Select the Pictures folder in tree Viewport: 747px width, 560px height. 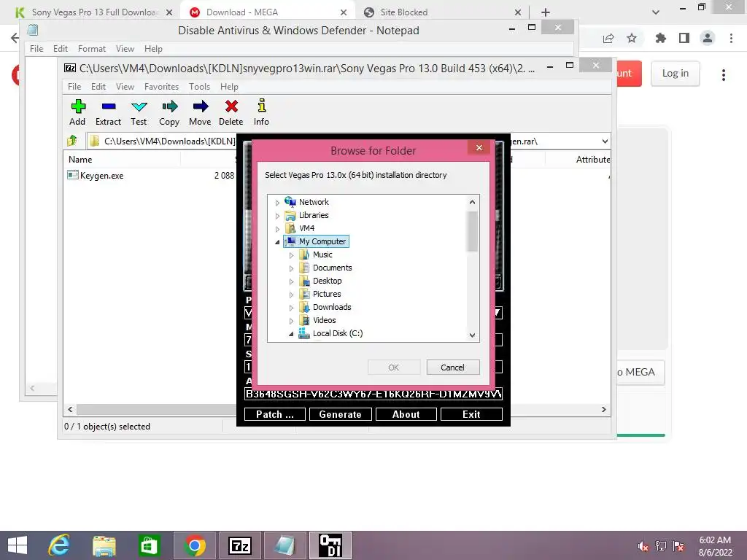326,295
